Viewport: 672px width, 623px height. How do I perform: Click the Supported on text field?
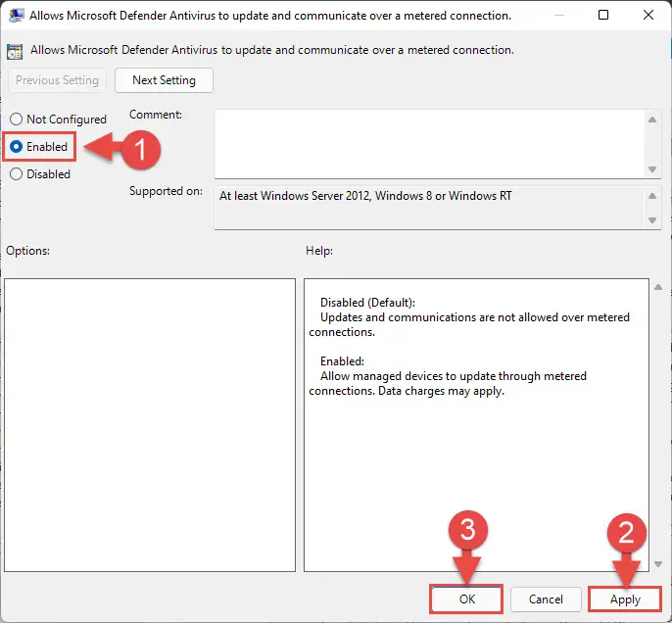coord(429,208)
